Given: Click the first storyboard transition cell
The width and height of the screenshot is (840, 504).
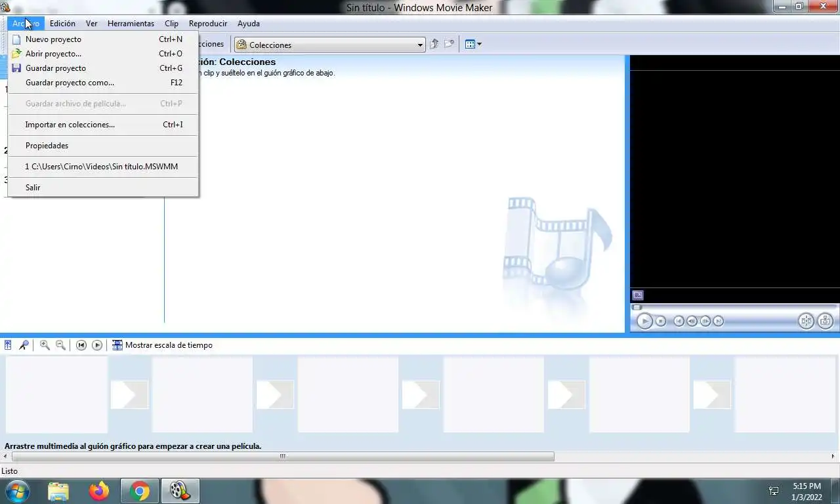Looking at the screenshot, I should click(129, 395).
